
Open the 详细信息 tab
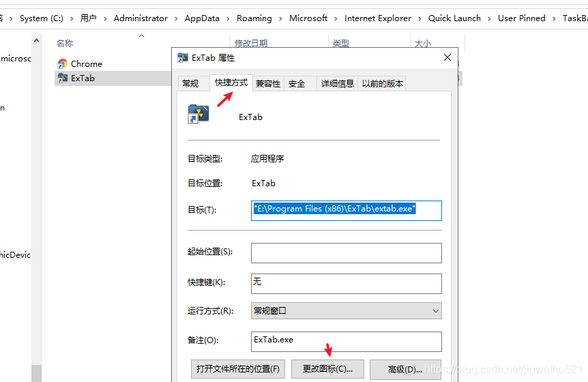click(338, 84)
